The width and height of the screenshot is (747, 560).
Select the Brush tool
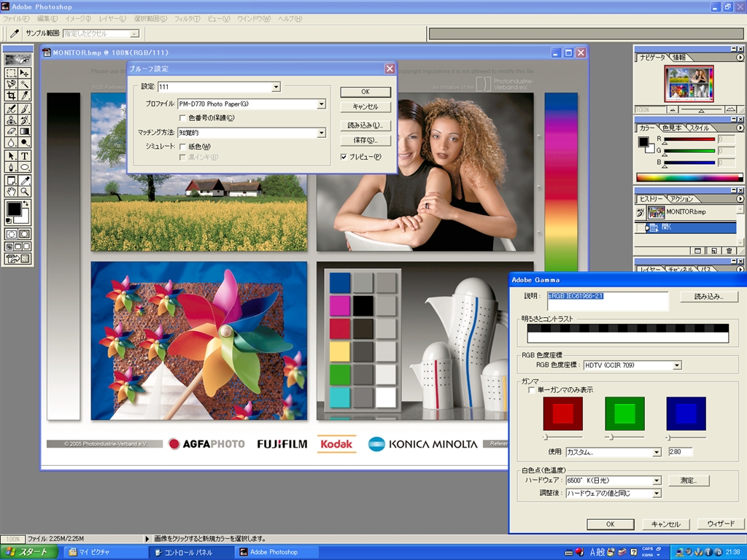(24, 109)
